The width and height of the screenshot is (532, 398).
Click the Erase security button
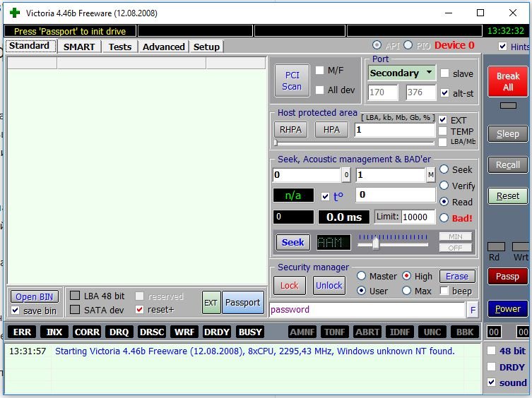tap(457, 277)
